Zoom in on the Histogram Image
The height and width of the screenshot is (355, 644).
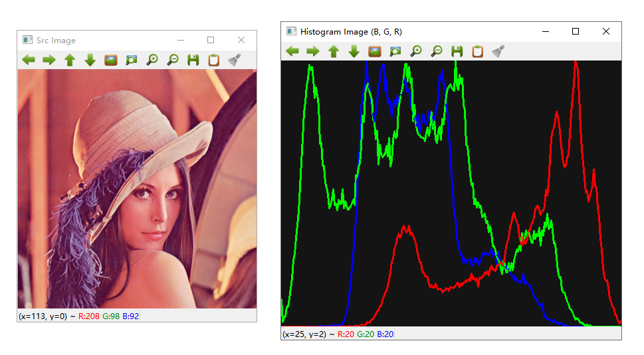point(416,51)
